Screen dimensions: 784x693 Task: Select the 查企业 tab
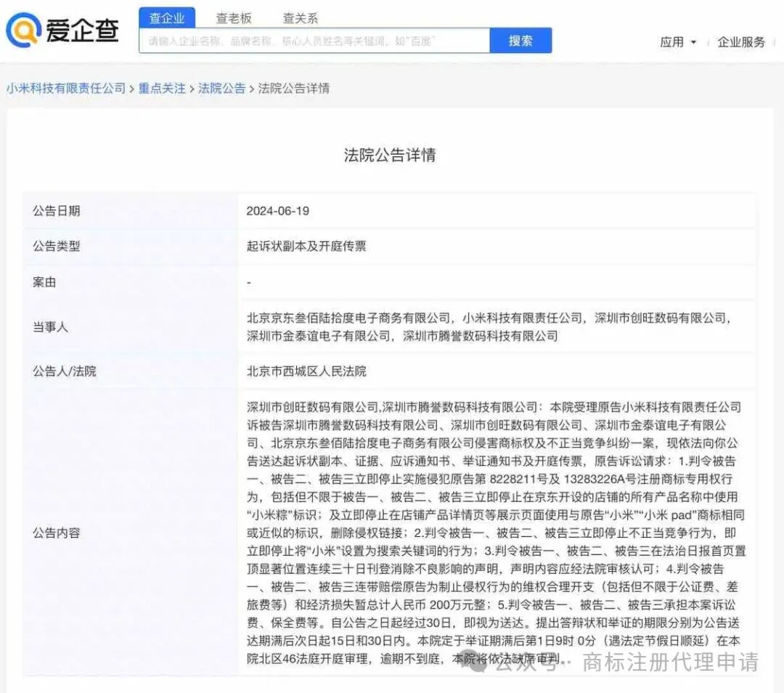[x=167, y=18]
